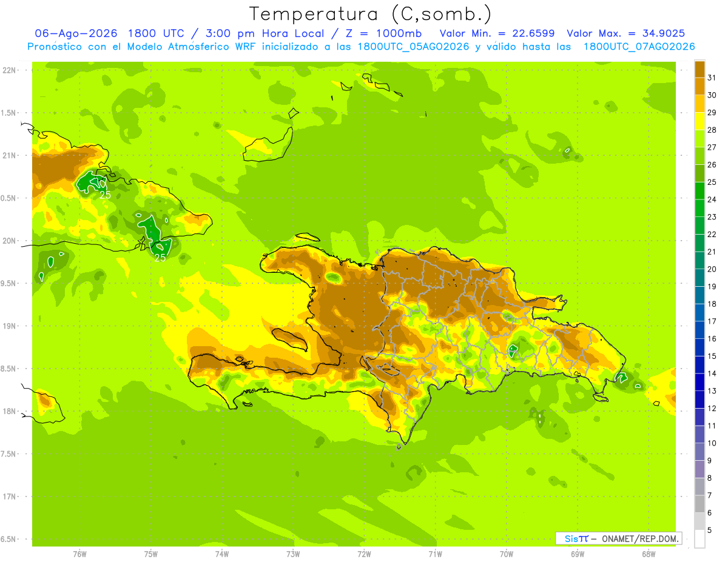Select the date text '06-Ago-2026'
Screen dimensions: 728x562
(x=75, y=33)
